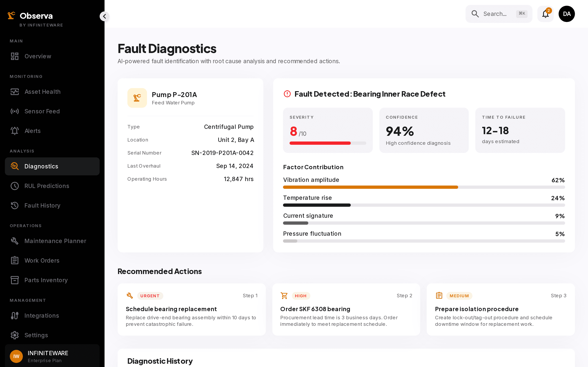Open the Overview dashboard icon
The height and width of the screenshot is (367, 588).
click(14, 56)
